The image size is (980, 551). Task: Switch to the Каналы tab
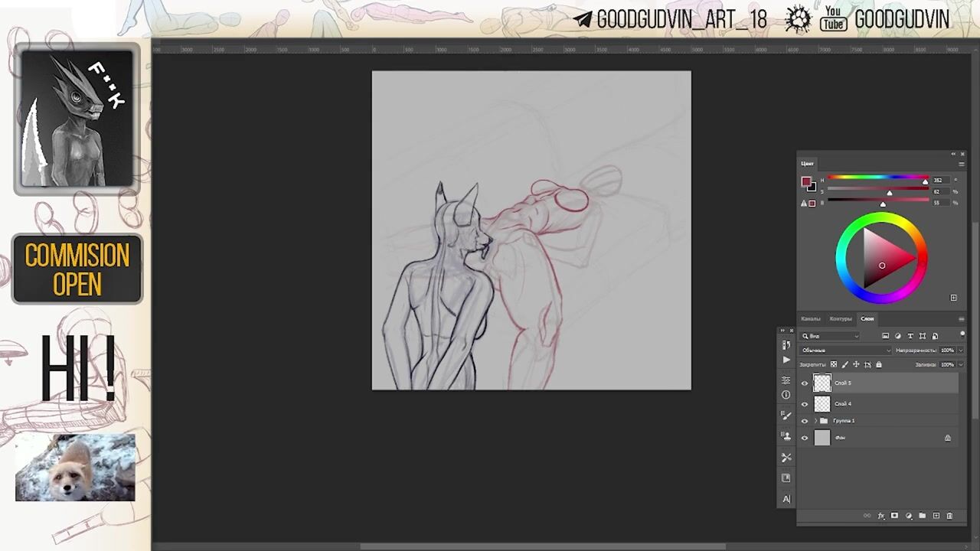[x=810, y=318]
